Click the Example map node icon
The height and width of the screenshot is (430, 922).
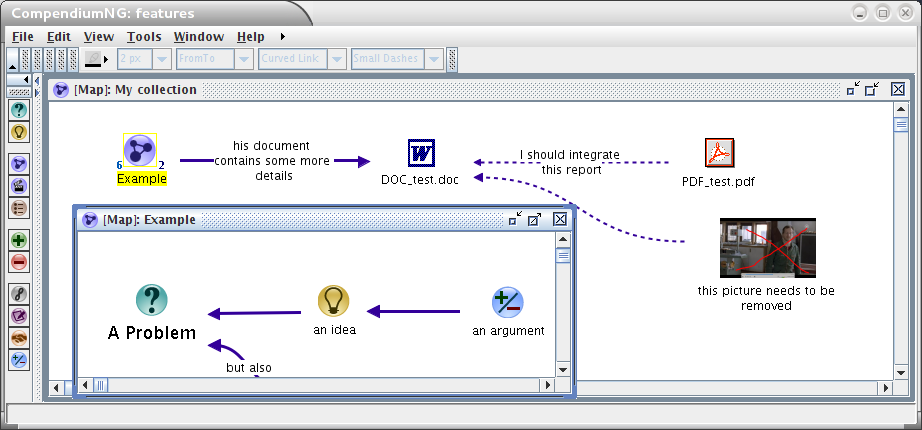pos(140,150)
